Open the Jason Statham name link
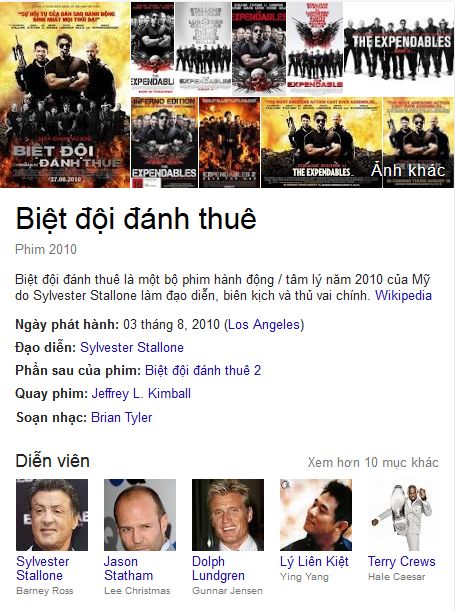Screen dimensions: 455x611 [129, 569]
